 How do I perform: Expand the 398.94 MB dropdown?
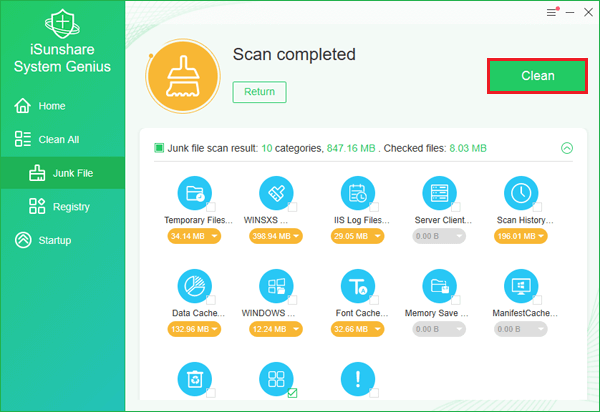tap(276, 236)
